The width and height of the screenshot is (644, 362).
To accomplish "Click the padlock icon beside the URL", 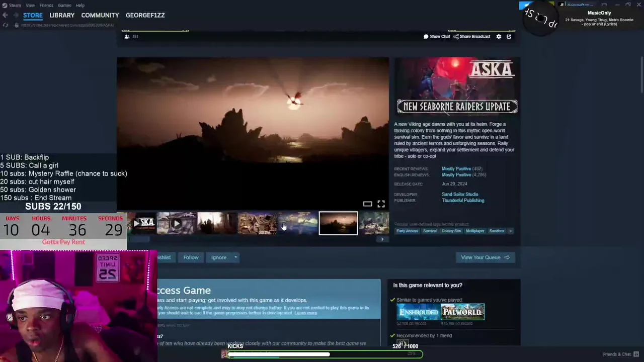I will [16, 25].
